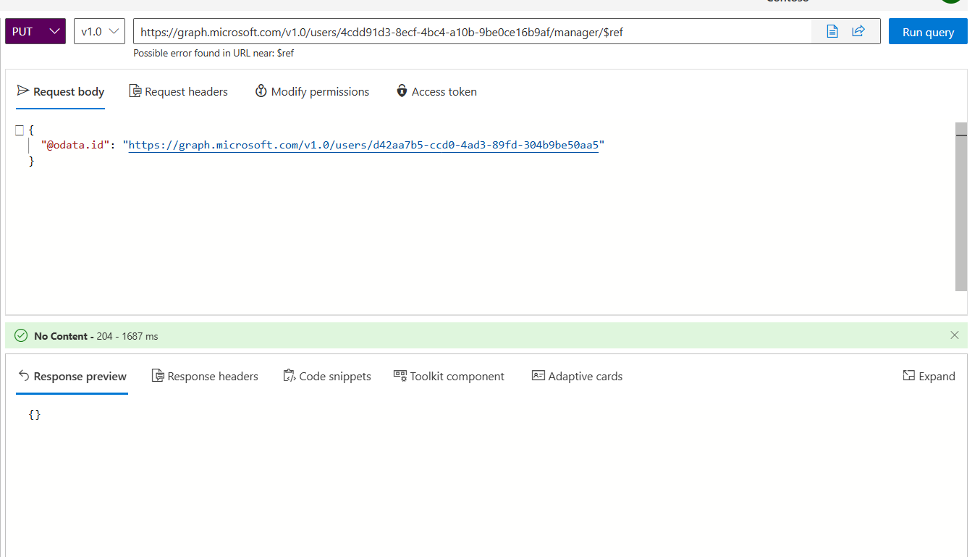Expand the response pane

929,377
